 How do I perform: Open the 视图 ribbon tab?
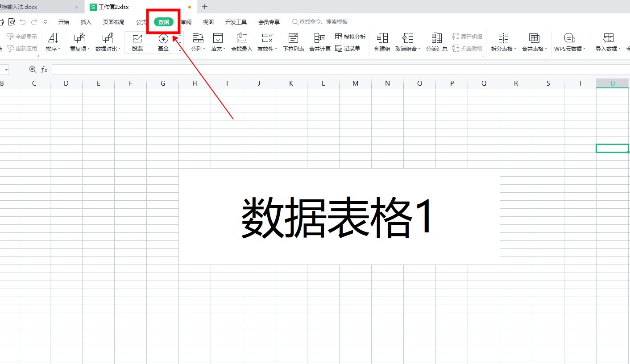pyautogui.click(x=208, y=22)
